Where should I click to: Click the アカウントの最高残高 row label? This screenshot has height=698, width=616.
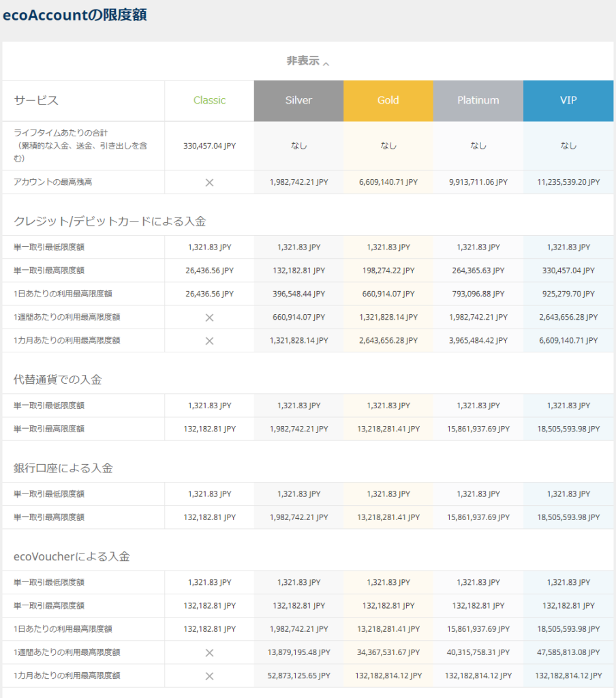pyautogui.click(x=52, y=182)
